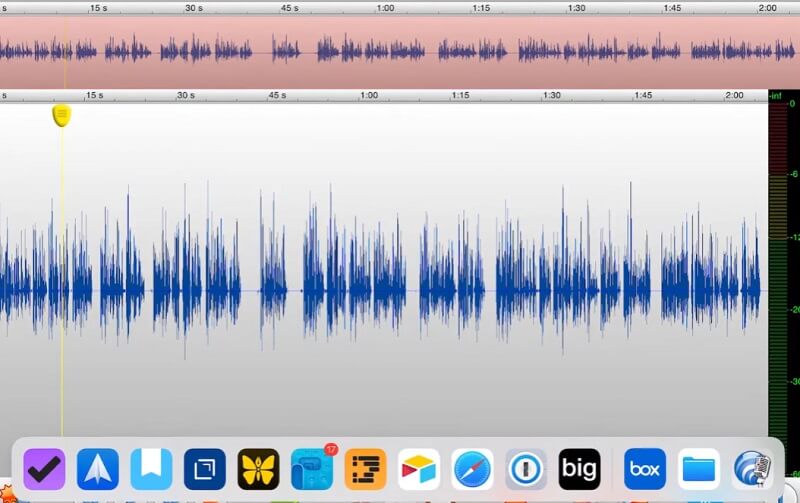Select the yellow playhead marker flag
800x503 pixels.
[x=61, y=115]
